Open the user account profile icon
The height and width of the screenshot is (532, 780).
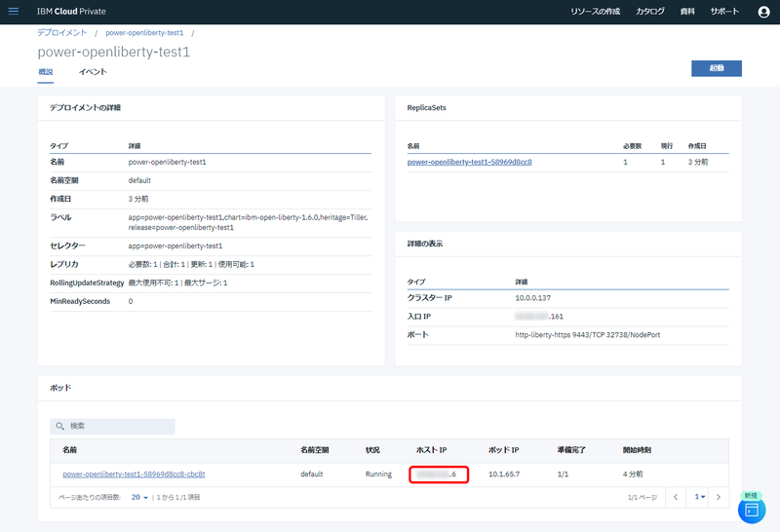(763, 12)
